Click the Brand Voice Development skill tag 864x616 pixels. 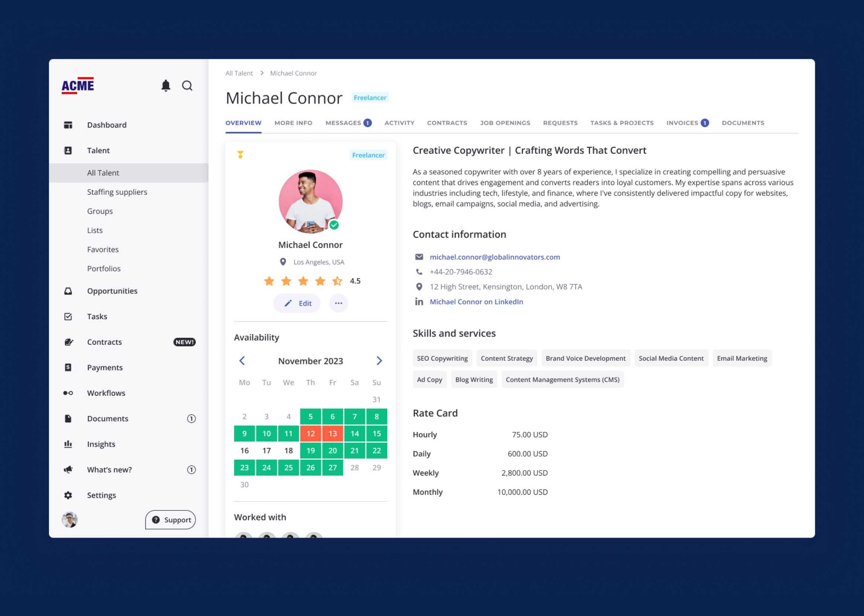coord(585,358)
